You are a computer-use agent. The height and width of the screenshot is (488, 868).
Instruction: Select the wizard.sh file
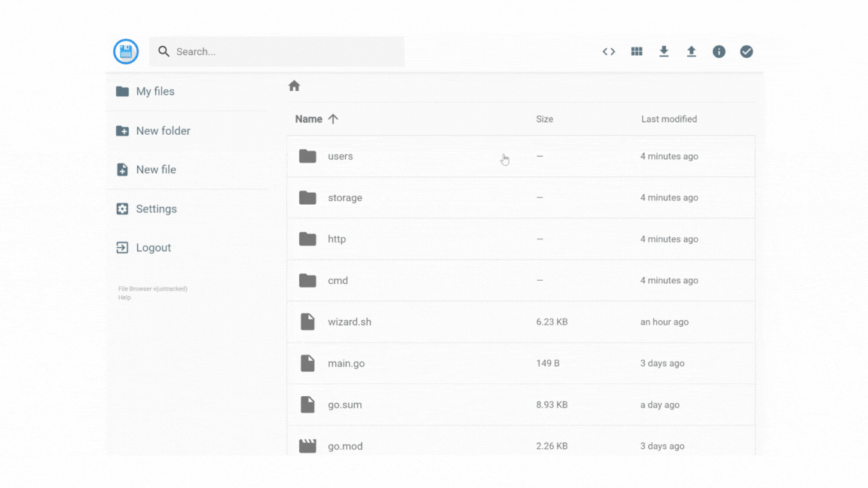(350, 322)
